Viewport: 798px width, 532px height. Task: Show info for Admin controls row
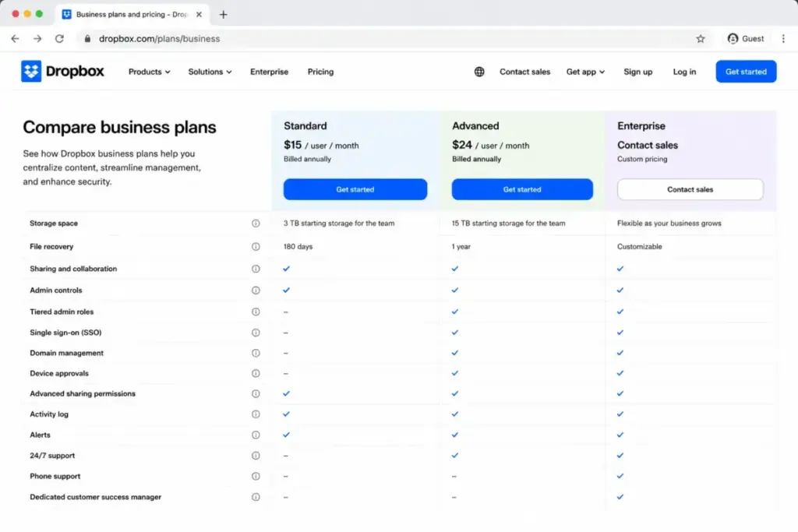point(256,291)
